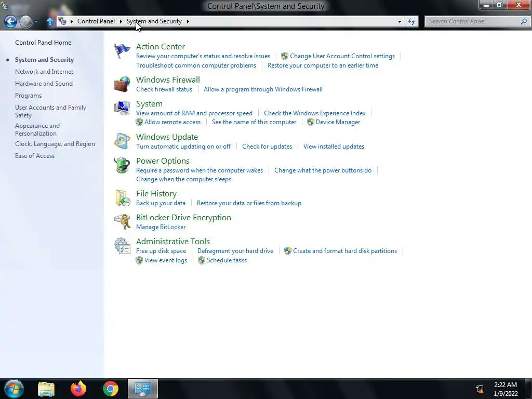Click the search magnifier icon
The width and height of the screenshot is (532, 399).
pyautogui.click(x=524, y=21)
